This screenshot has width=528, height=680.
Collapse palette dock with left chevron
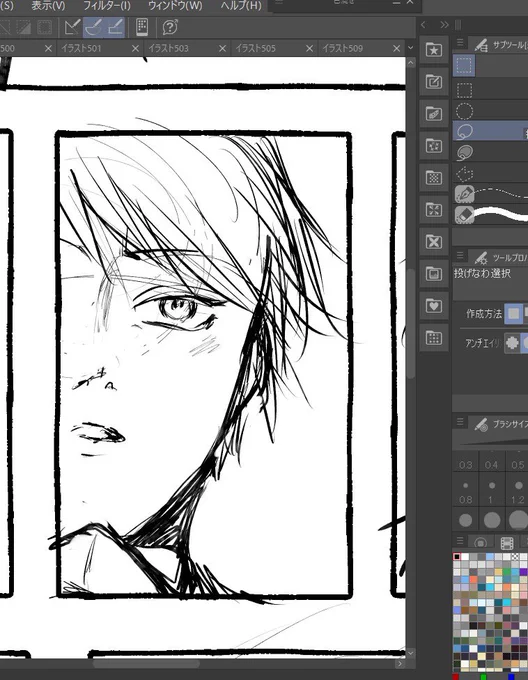[x=424, y=25]
